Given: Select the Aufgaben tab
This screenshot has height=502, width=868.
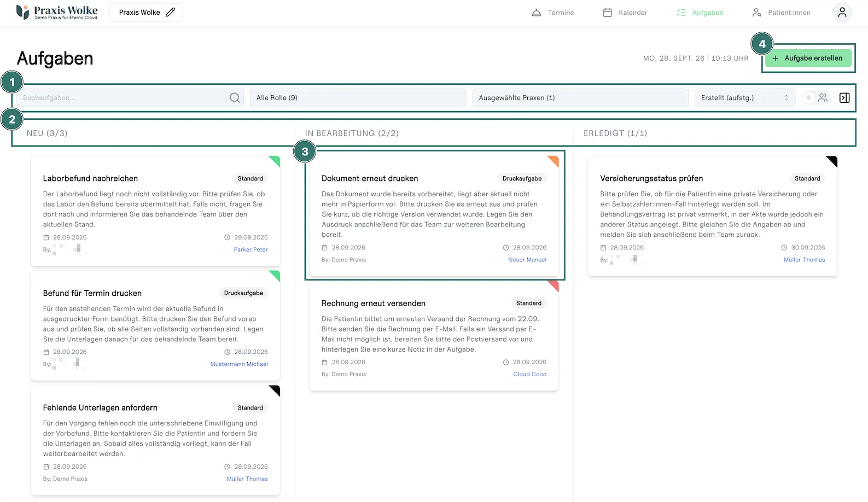Looking at the screenshot, I should (x=700, y=13).
